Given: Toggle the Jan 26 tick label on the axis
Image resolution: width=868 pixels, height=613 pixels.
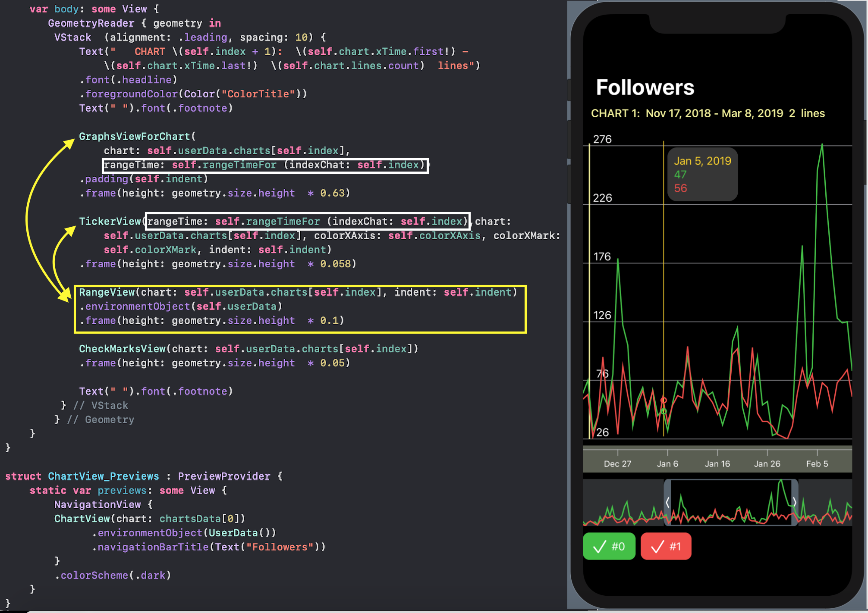Looking at the screenshot, I should coord(767,463).
